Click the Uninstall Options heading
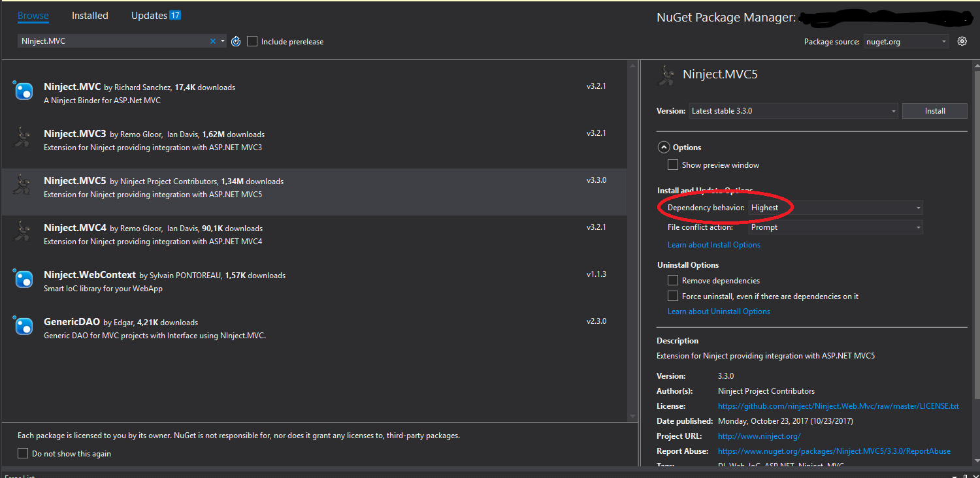 pyautogui.click(x=688, y=265)
